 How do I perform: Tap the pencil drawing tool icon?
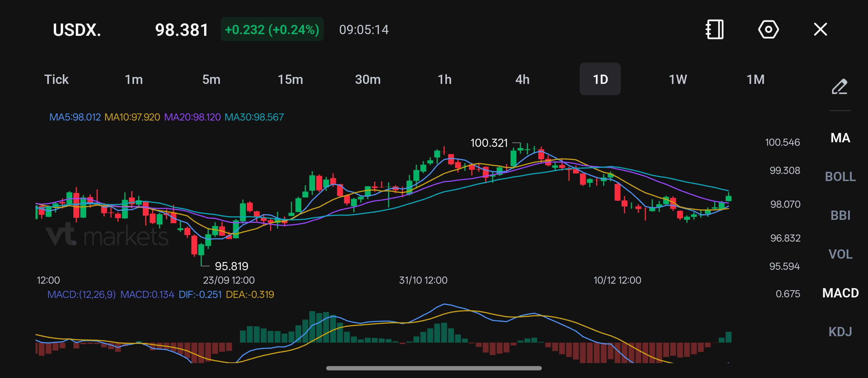pyautogui.click(x=839, y=87)
